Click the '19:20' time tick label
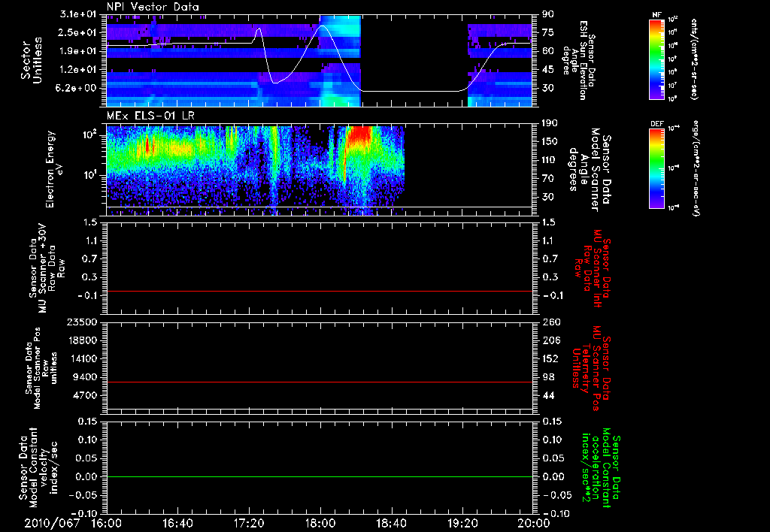770x532 pixels. (462, 523)
